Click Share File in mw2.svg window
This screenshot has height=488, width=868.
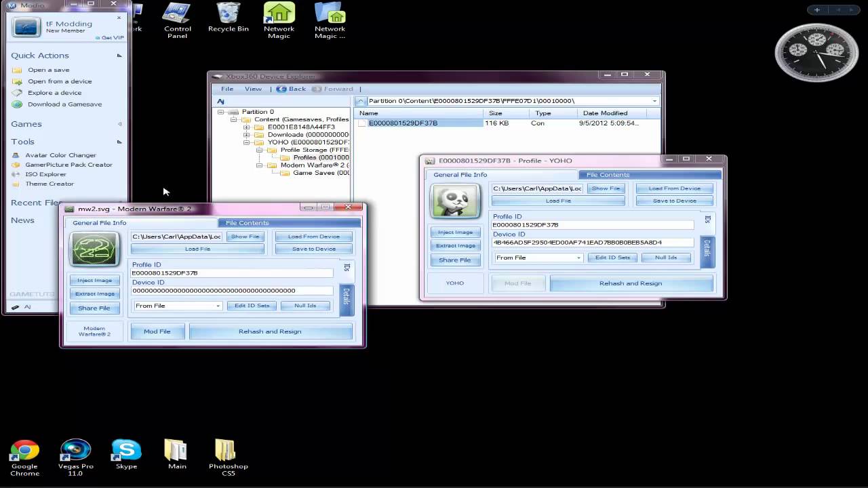94,308
